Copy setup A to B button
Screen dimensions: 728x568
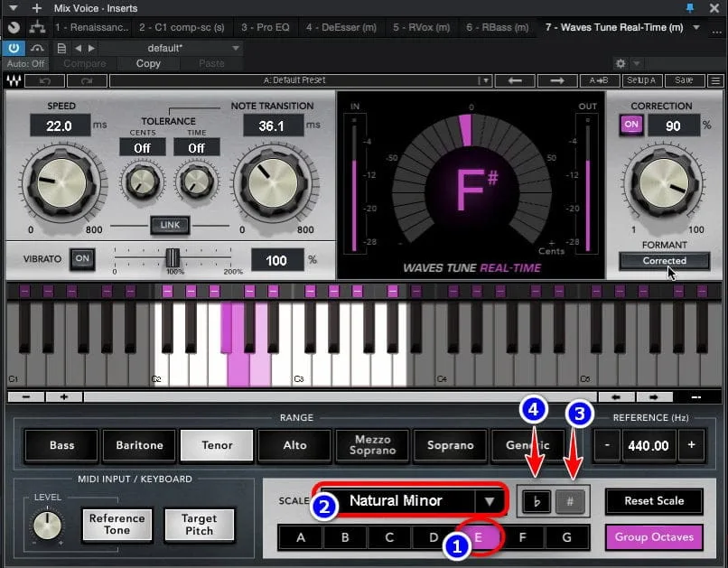pos(600,80)
